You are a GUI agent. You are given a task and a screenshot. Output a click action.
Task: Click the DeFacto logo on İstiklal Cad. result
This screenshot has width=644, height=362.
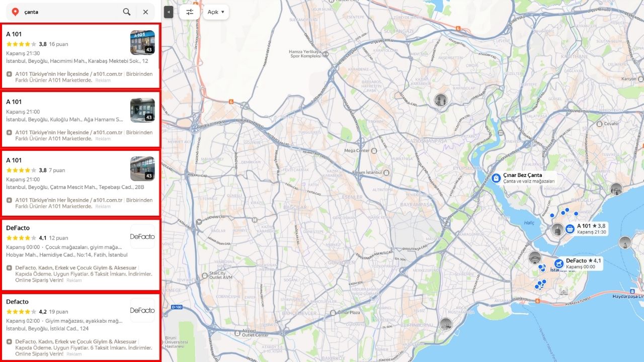click(142, 310)
